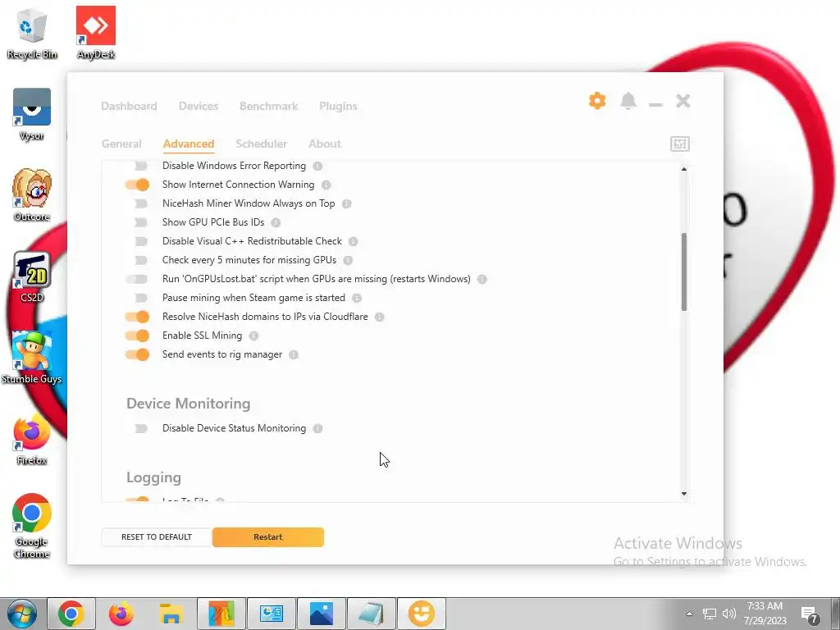Open the Plugins tab

(x=338, y=106)
